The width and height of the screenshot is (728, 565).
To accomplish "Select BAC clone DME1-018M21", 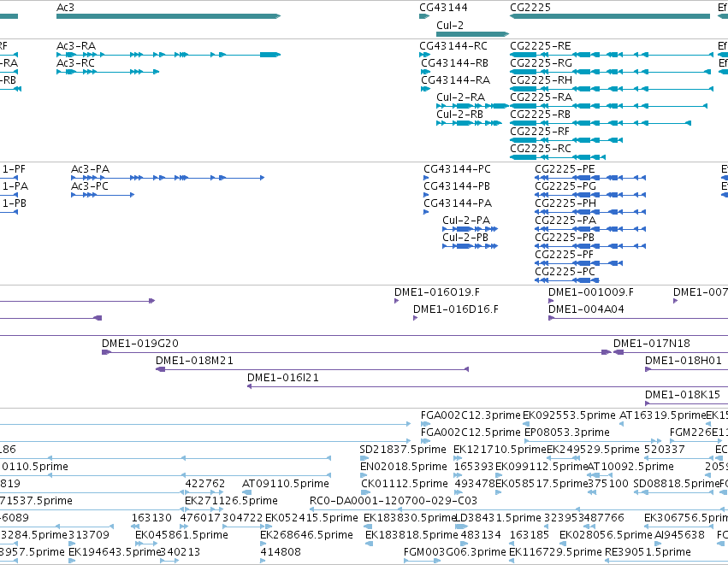I will coord(312,370).
